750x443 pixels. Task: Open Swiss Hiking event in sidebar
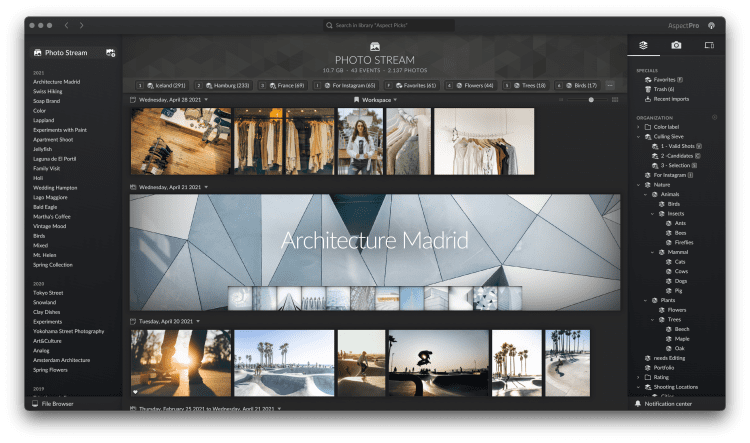[47, 91]
